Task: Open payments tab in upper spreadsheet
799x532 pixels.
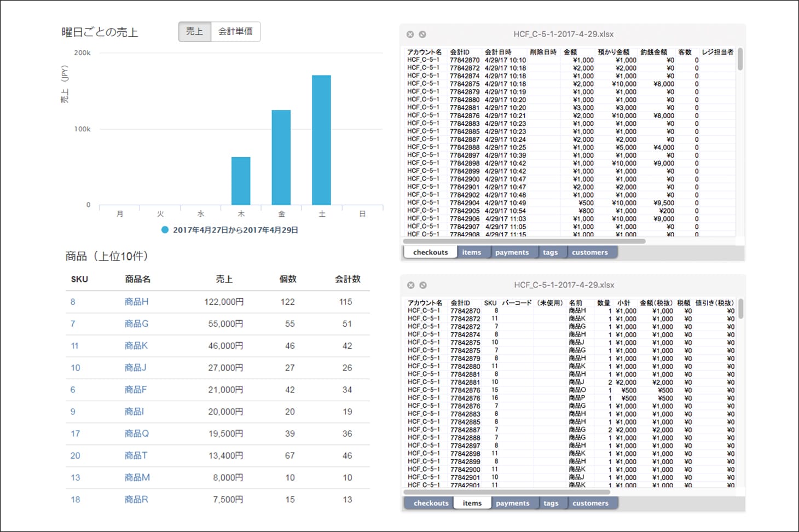Action: [x=512, y=252]
